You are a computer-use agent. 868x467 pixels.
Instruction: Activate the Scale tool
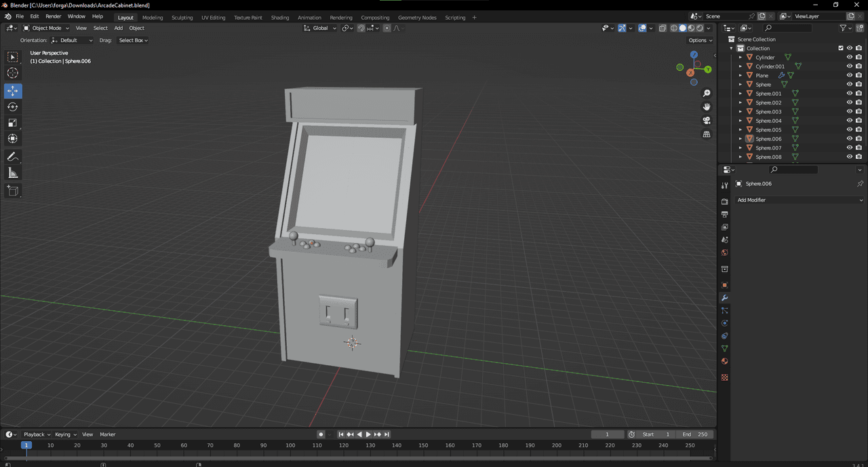click(x=13, y=123)
